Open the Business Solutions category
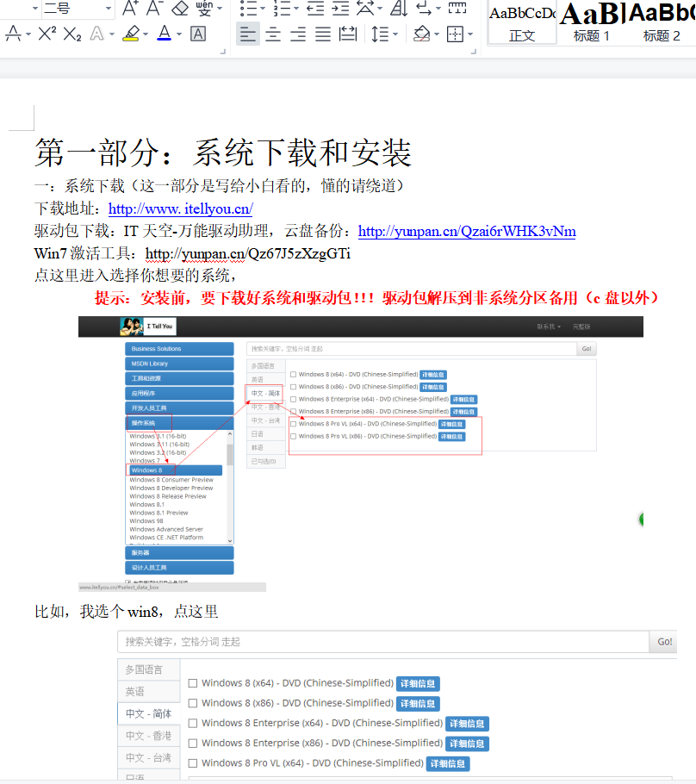Image resolution: width=696 pixels, height=784 pixels. 179,349
